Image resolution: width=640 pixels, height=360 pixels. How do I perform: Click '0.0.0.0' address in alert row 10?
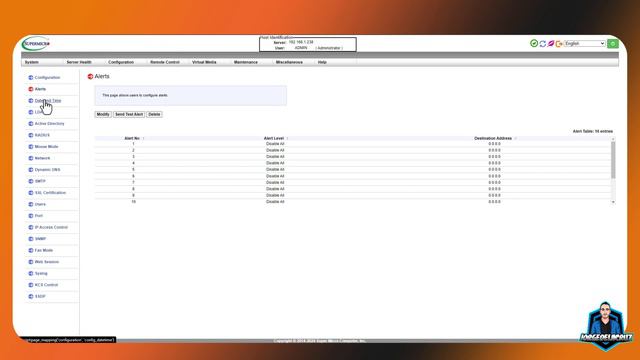tap(494, 202)
